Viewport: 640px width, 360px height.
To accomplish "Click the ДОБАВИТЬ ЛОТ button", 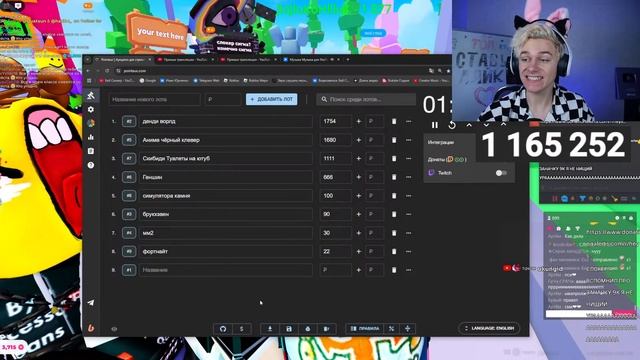I will click(x=271, y=99).
